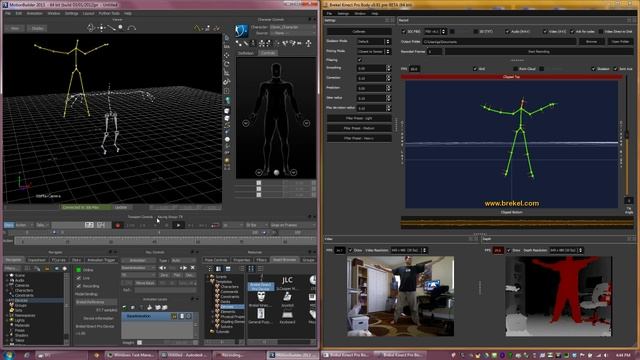
Task: Select the roll camera tool in viewer toolbar
Action: (x=131, y=28)
